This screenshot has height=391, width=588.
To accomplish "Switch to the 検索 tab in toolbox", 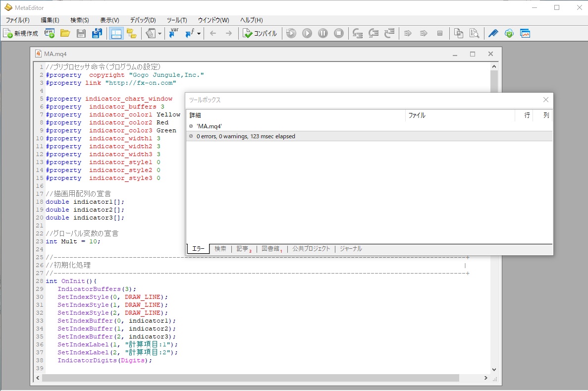I will 220,249.
